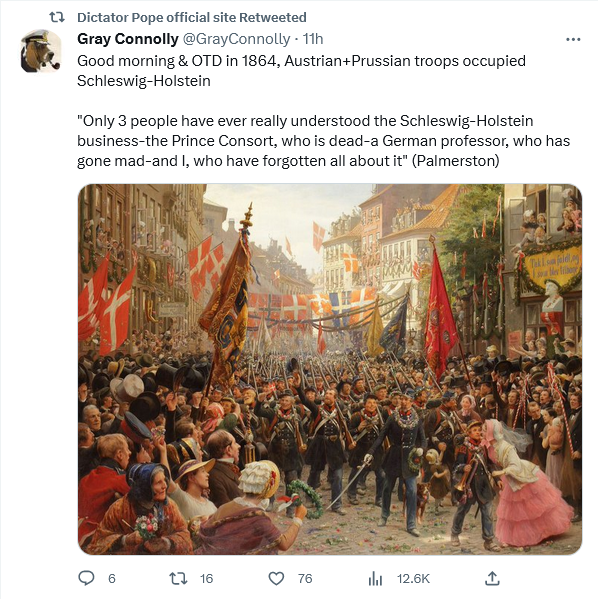Click the share upload arrow icon
This screenshot has height=599, width=598.
click(492, 578)
